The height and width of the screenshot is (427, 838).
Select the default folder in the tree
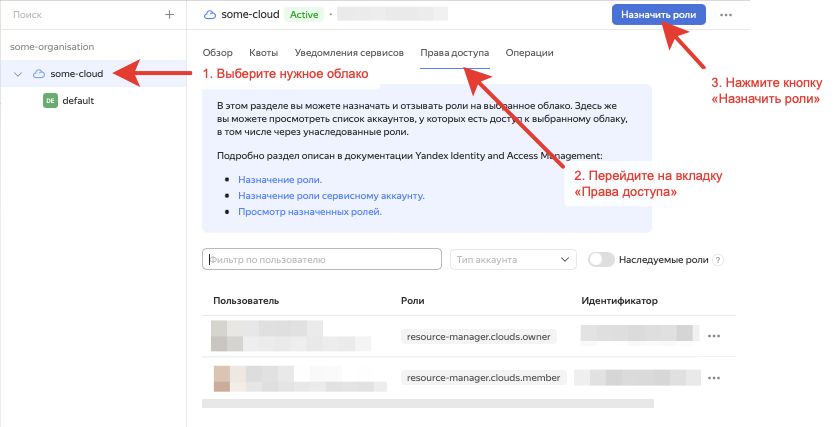pyautogui.click(x=77, y=101)
